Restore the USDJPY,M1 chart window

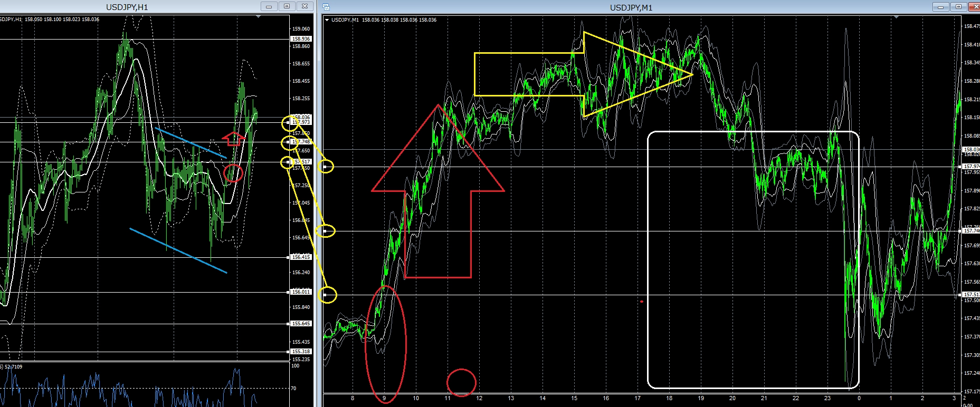(x=958, y=7)
